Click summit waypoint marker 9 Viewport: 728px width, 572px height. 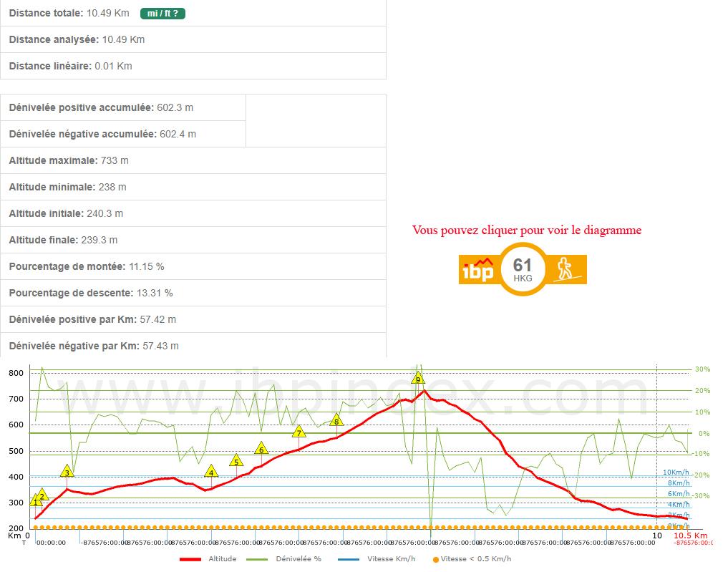point(418,378)
